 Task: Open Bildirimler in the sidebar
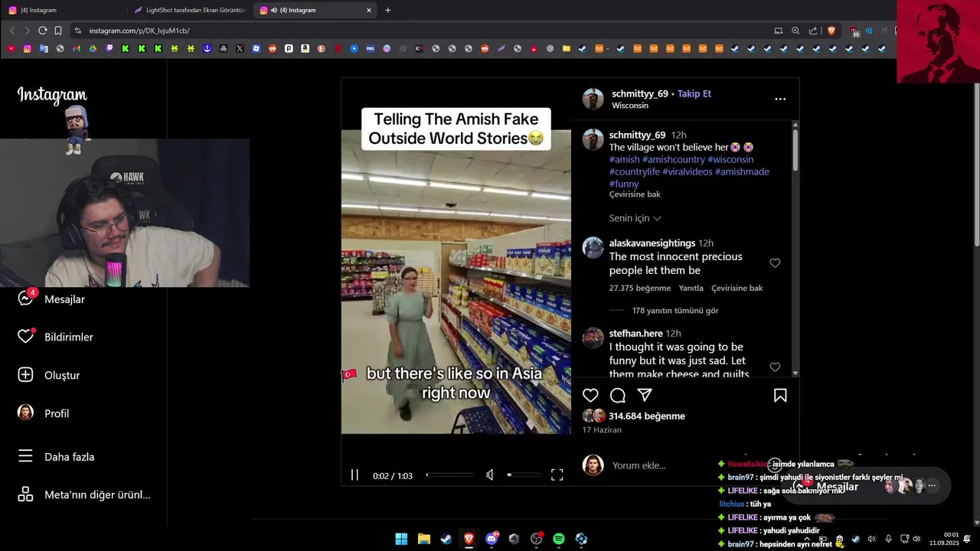pyautogui.click(x=55, y=337)
